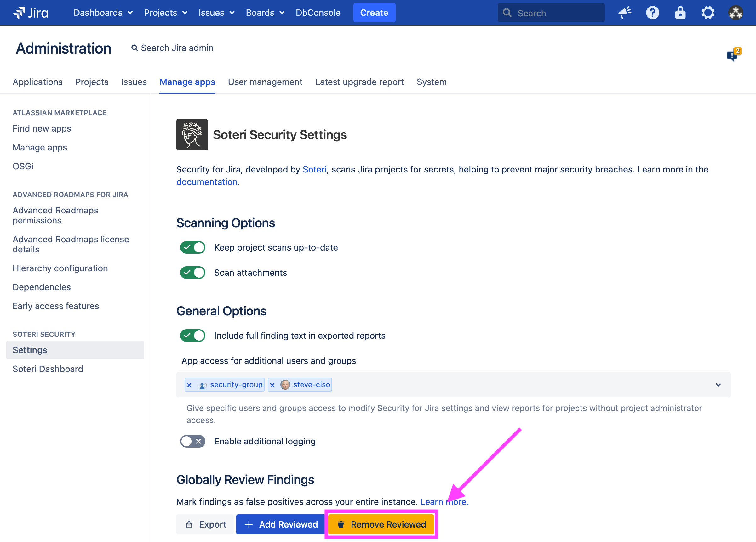The image size is (756, 542).
Task: Expand the app access users dropdown
Action: coord(719,385)
